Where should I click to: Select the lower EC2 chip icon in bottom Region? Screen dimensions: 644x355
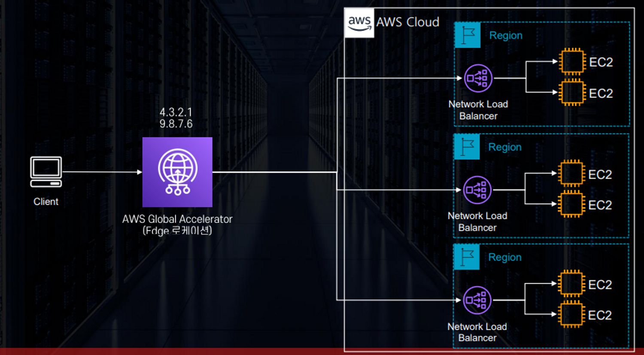click(571, 314)
